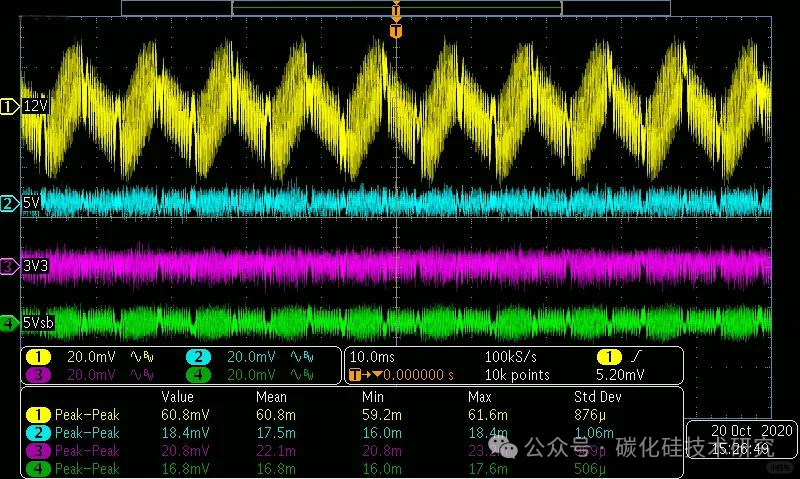Screen dimensions: 800x479
Task: Select the cyan channel 2 ground marker
Action: tap(9, 204)
